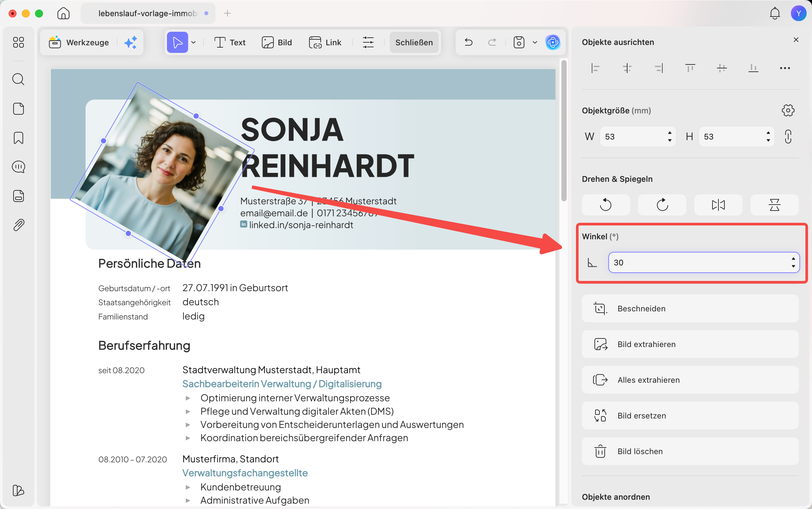Increase angle with Winkel stepper up arrow
Screen dimensions: 812x509
(793, 258)
